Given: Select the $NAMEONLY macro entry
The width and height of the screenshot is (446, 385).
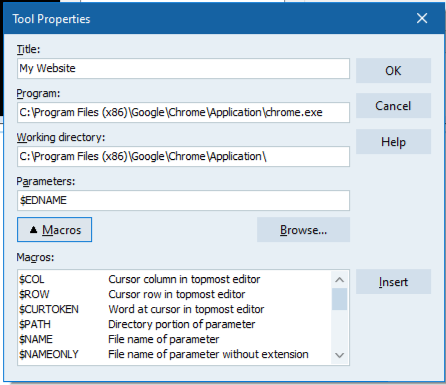Looking at the screenshot, I should click(175, 354).
